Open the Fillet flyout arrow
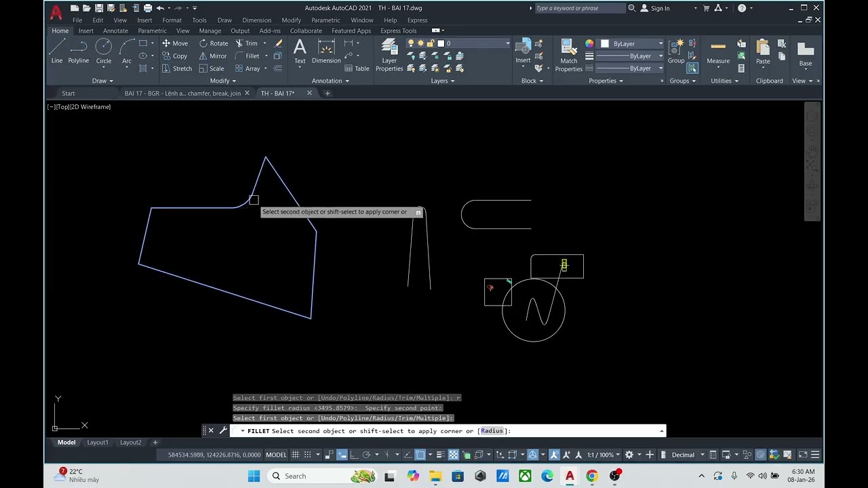The image size is (868, 488). click(x=266, y=56)
